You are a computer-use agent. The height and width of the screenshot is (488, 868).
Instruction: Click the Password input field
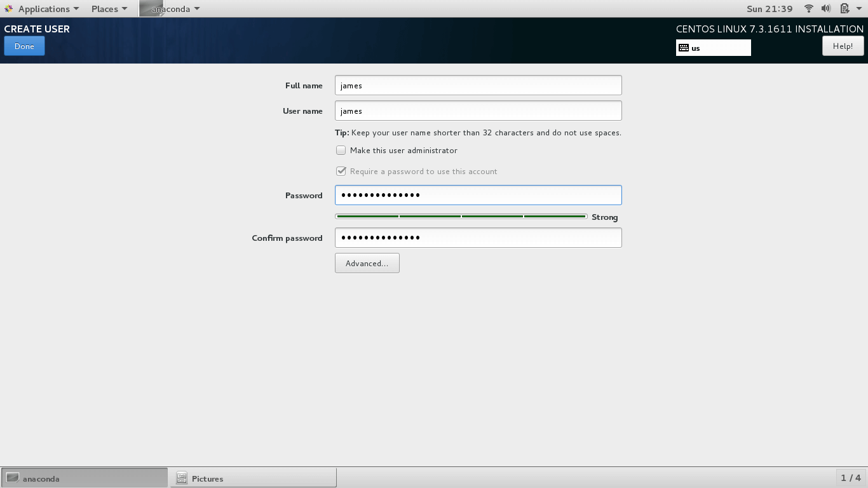pyautogui.click(x=478, y=195)
